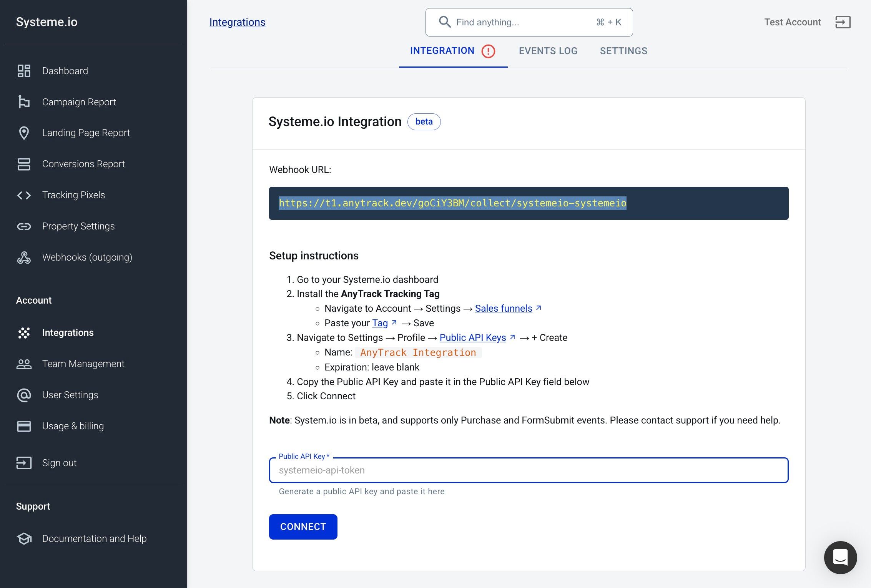View Usage & billing

click(73, 426)
